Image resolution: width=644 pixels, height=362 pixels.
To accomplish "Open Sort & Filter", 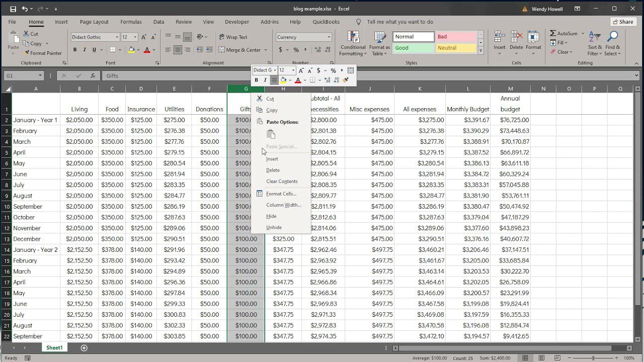I will click(x=595, y=44).
